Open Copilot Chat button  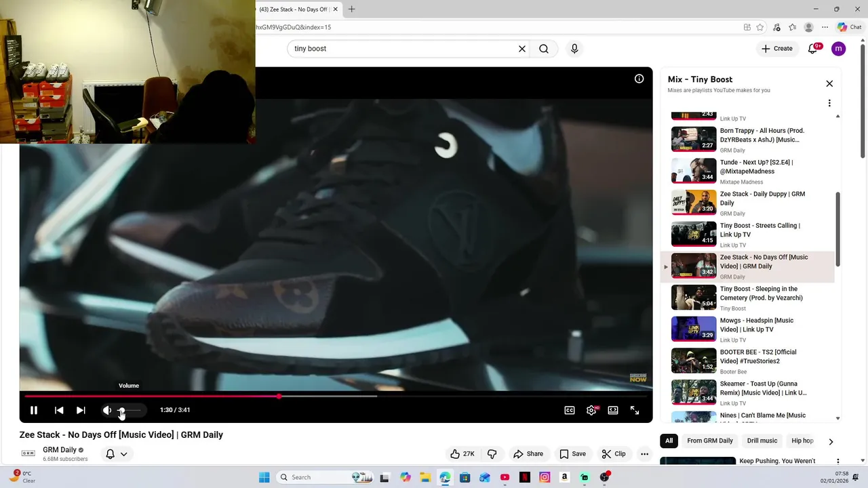[x=850, y=27]
